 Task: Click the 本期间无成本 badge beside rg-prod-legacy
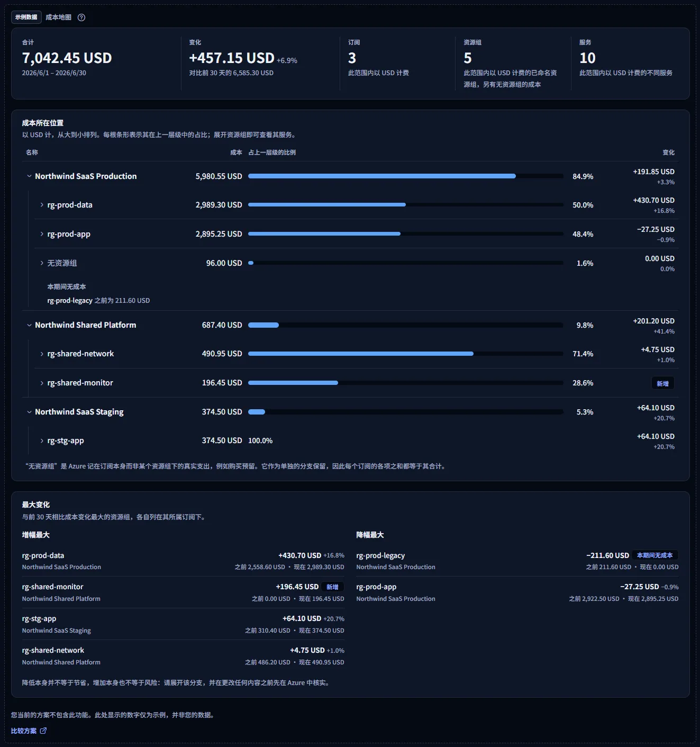coord(654,555)
